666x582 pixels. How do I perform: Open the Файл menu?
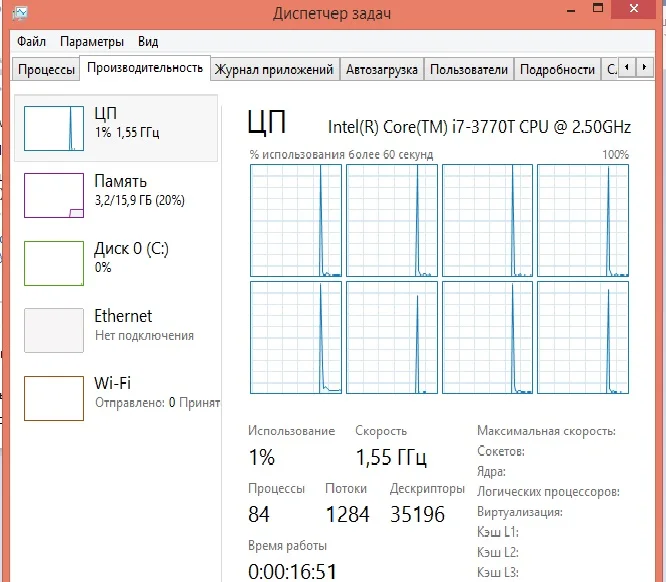31,42
